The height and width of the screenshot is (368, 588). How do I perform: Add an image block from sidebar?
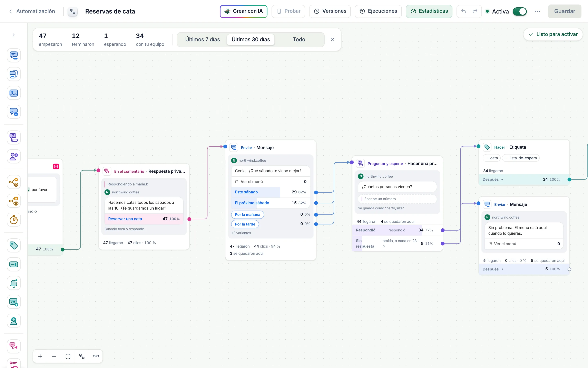pyautogui.click(x=14, y=93)
